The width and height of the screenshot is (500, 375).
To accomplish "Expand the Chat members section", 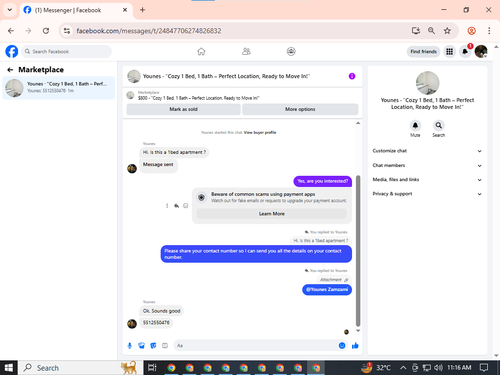I will 427,165.
